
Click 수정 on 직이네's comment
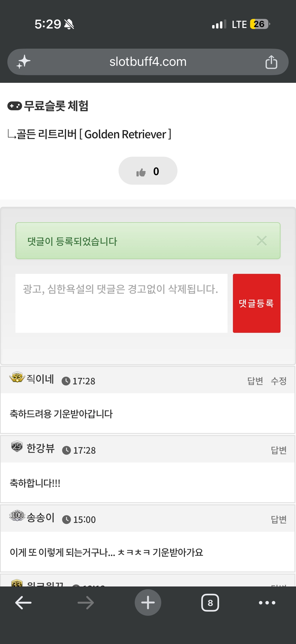[279, 381]
